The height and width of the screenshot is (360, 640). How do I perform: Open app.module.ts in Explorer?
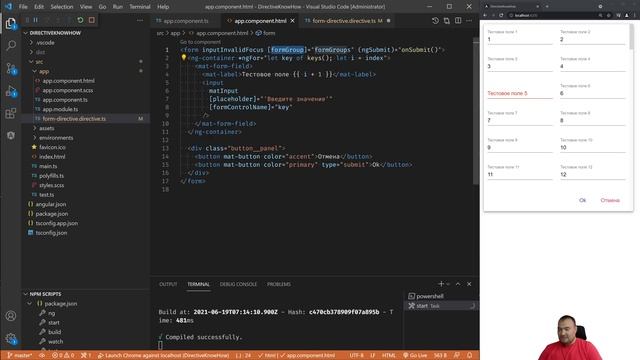click(60, 109)
